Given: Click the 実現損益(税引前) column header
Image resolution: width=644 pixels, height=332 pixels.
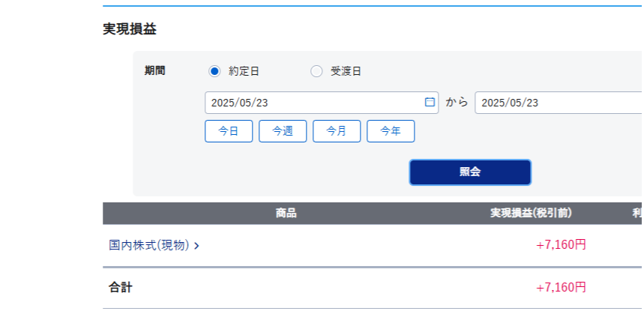Looking at the screenshot, I should click(x=531, y=213).
